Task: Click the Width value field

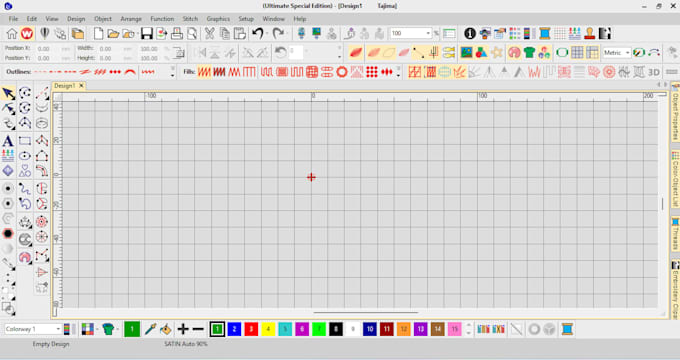Action: click(x=111, y=49)
